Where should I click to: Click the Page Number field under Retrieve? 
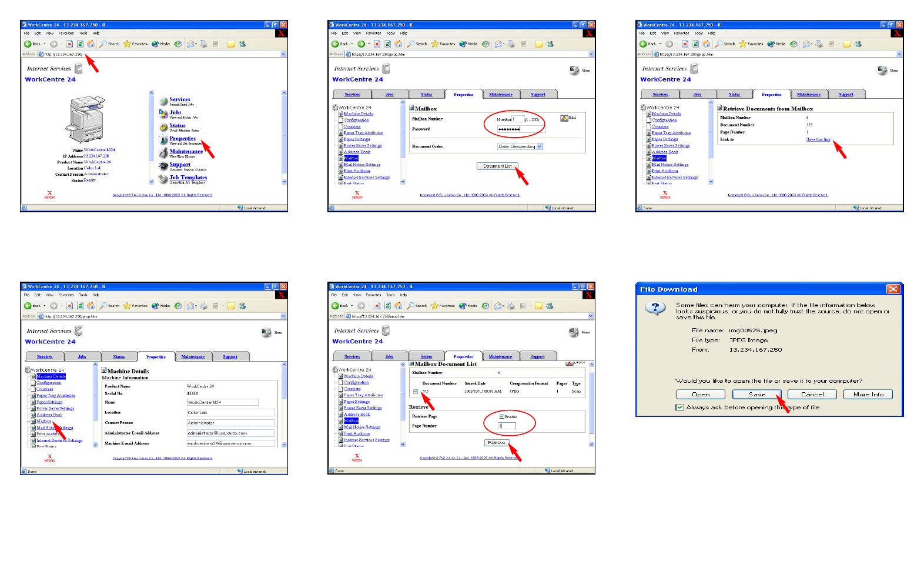(507, 426)
